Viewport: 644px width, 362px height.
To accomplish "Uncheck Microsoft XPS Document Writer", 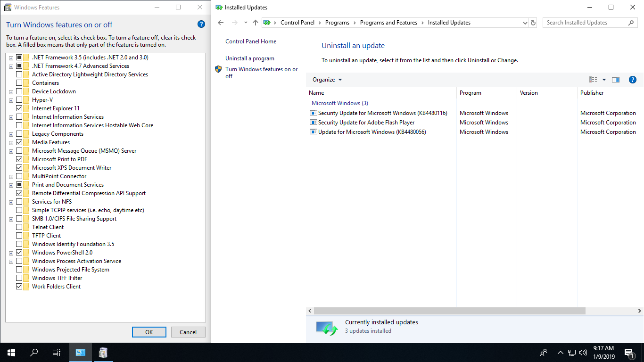I will 19,168.
